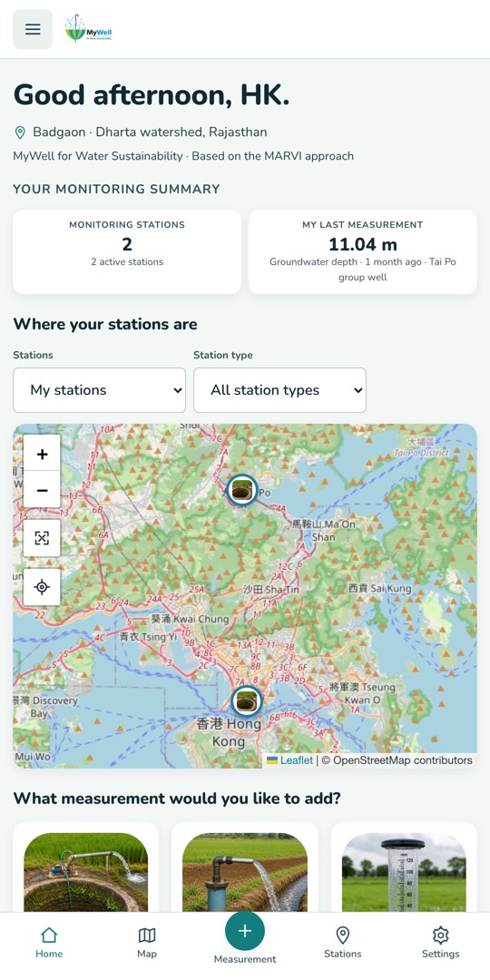Click 'What measurement would you like to add?' heading

[177, 799]
